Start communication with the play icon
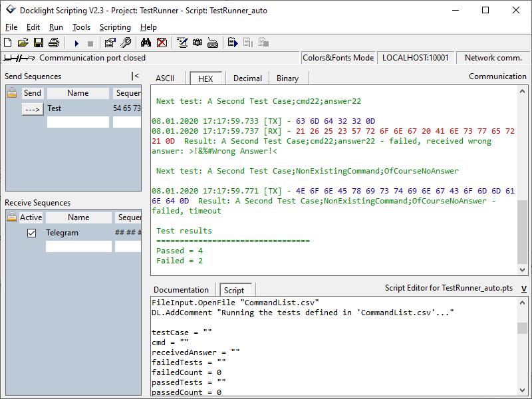 pyautogui.click(x=76, y=43)
